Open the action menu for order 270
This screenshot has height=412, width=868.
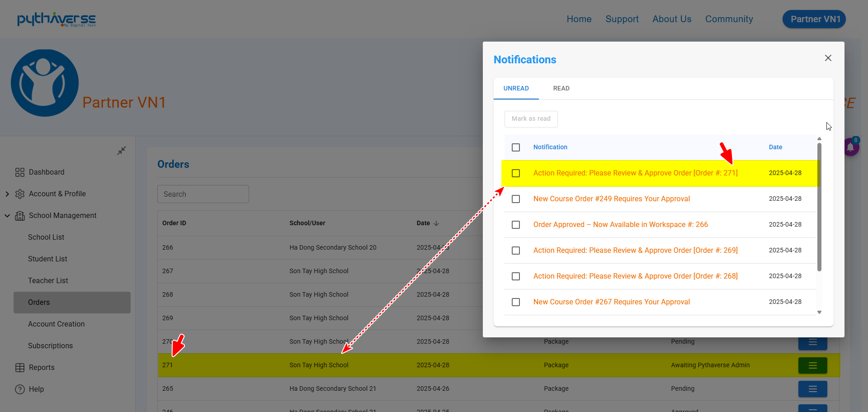(813, 343)
